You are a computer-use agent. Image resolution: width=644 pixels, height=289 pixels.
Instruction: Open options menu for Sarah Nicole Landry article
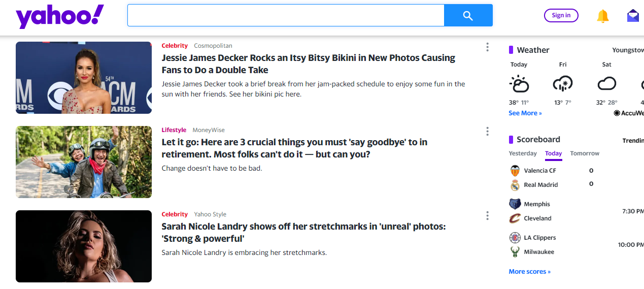pos(487,216)
